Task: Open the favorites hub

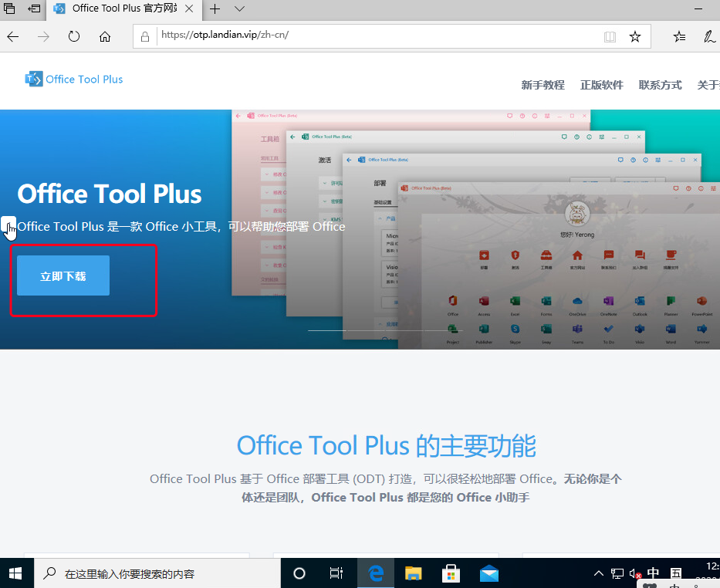Action: (x=679, y=37)
